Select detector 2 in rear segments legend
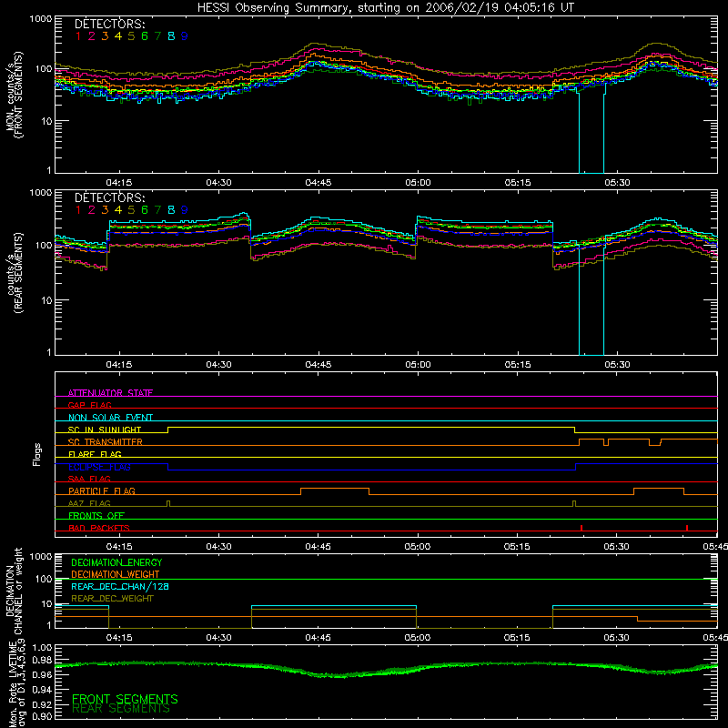This screenshot has height=728, width=728. (92, 210)
